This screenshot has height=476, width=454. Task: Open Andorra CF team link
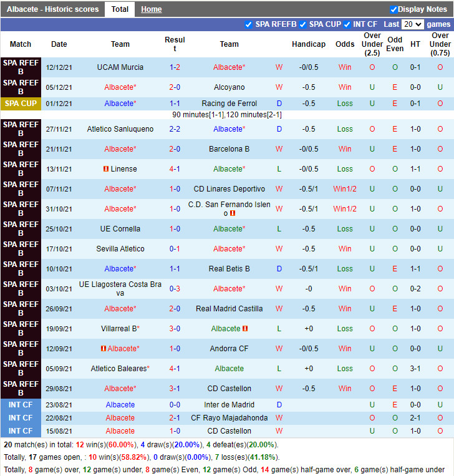click(x=229, y=349)
